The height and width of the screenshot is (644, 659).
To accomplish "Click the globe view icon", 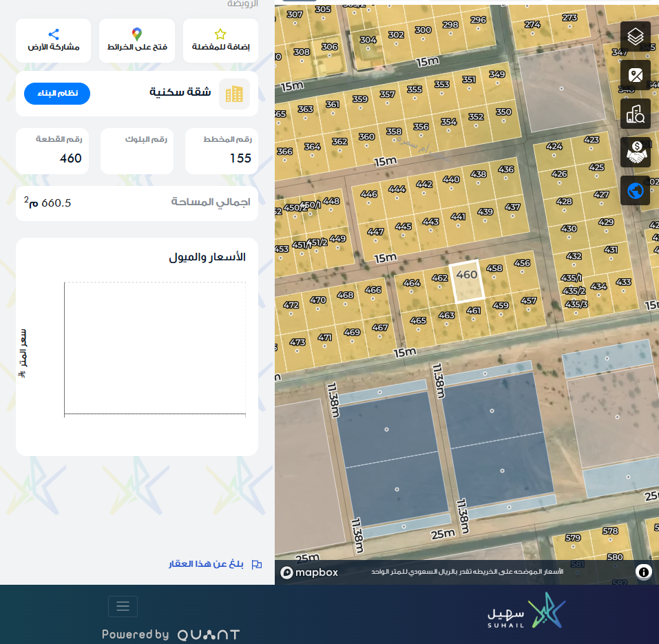I will [635, 191].
